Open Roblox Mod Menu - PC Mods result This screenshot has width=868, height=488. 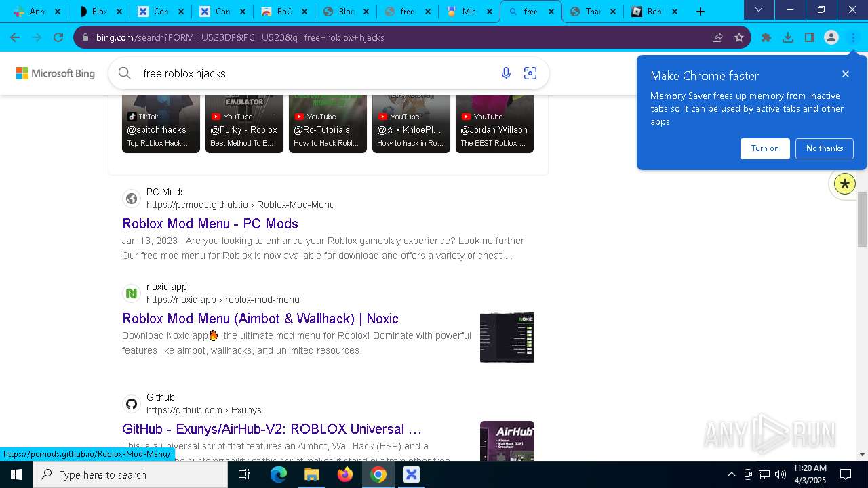pos(210,224)
